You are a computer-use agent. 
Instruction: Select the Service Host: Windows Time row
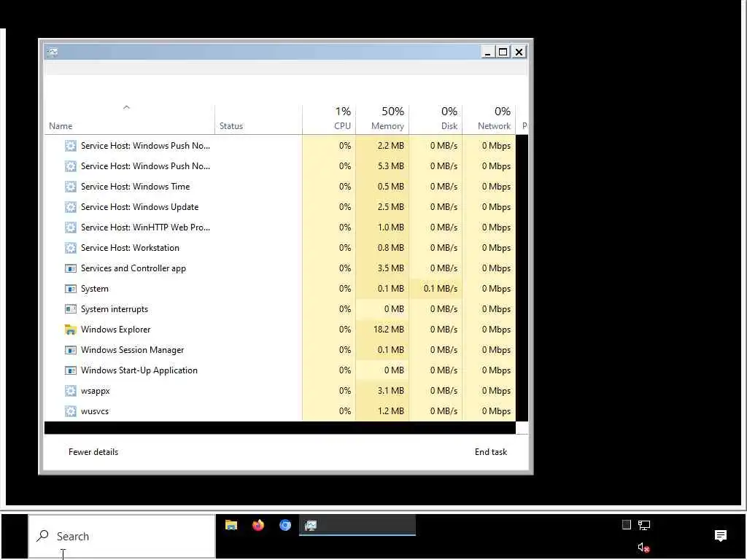click(x=280, y=187)
